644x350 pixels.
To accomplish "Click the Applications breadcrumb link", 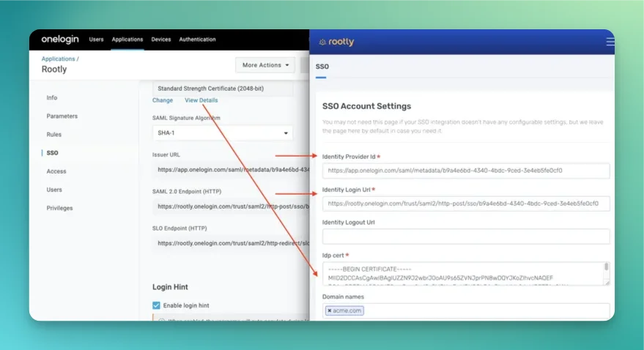I will point(59,59).
